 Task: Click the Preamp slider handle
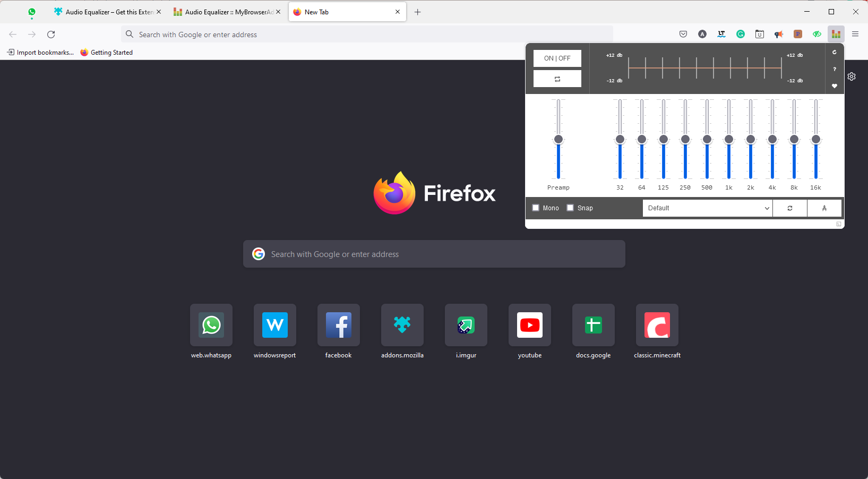coord(558,139)
